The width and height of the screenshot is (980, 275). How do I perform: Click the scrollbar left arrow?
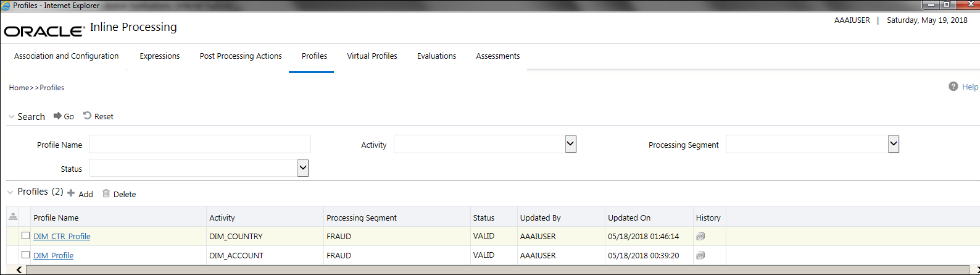20,270
